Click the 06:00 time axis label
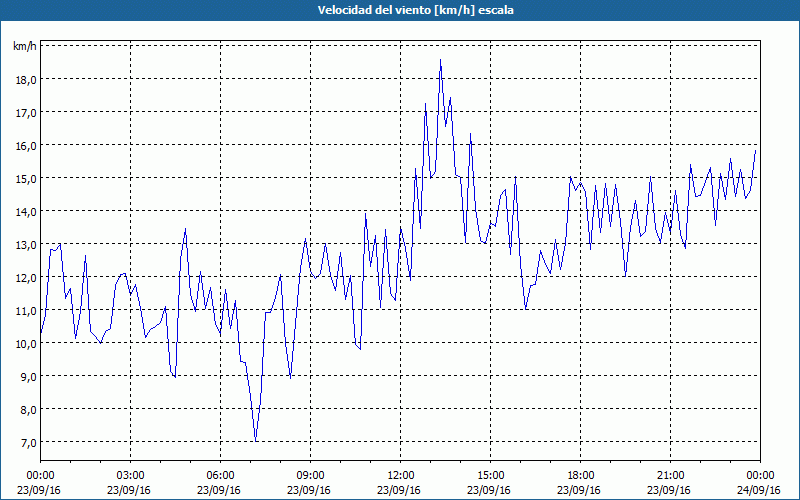Viewport: 800px width, 500px height. pos(220,475)
